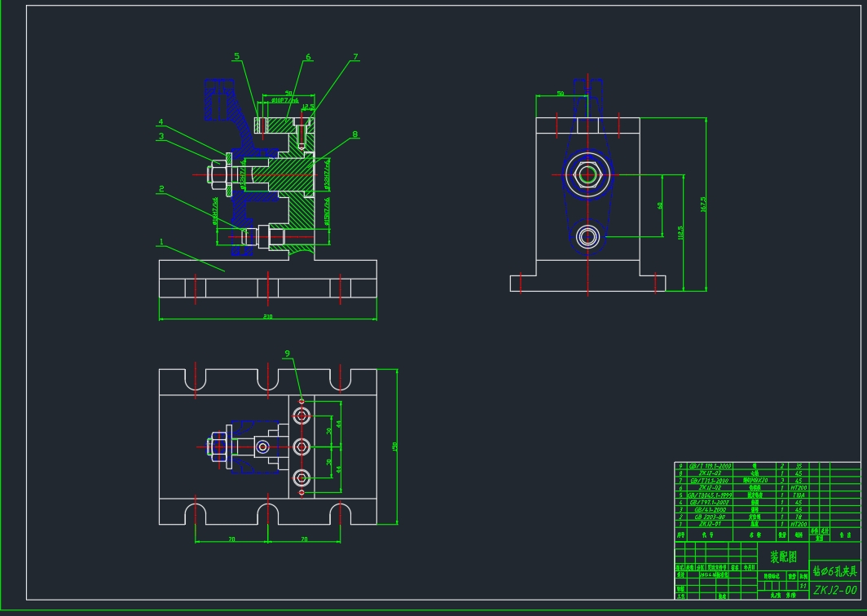The height and width of the screenshot is (616, 867).
Task: Select the 12.5 dimension in front view
Action: (x=308, y=107)
